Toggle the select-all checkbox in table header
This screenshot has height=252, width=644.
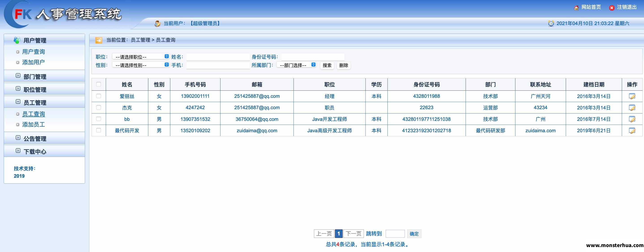tap(99, 84)
